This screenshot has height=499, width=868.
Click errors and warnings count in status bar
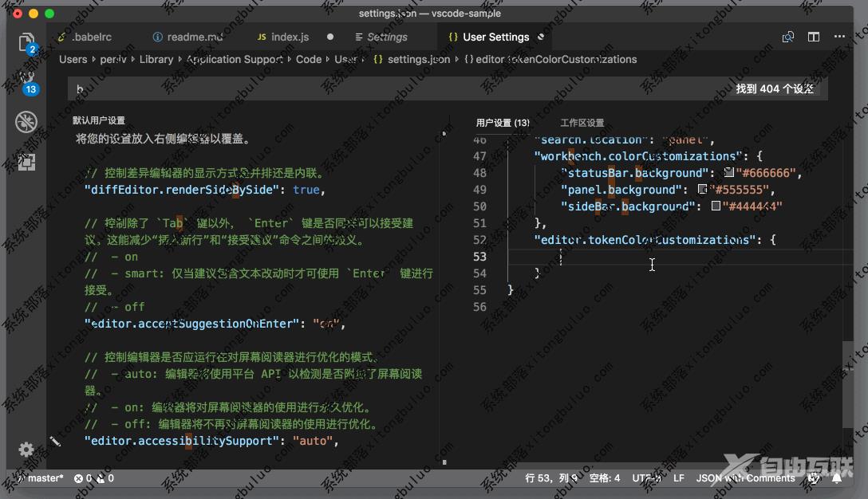[x=94, y=478]
